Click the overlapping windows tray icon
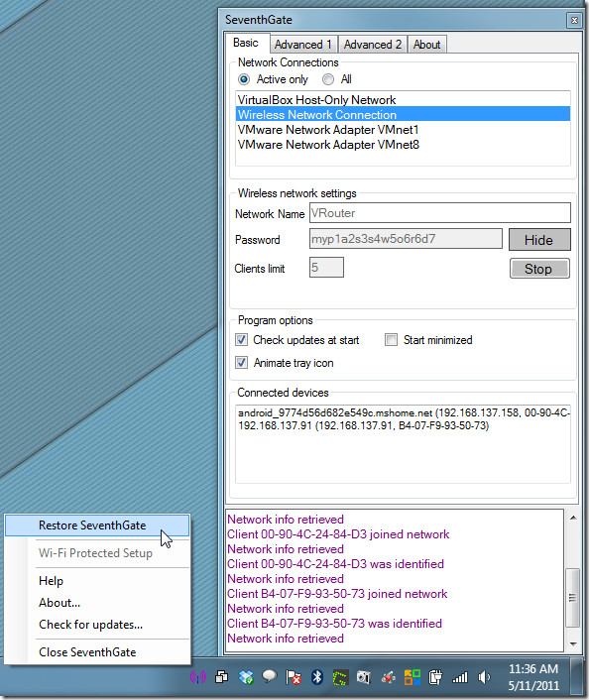This screenshot has width=589, height=700. tap(221, 677)
